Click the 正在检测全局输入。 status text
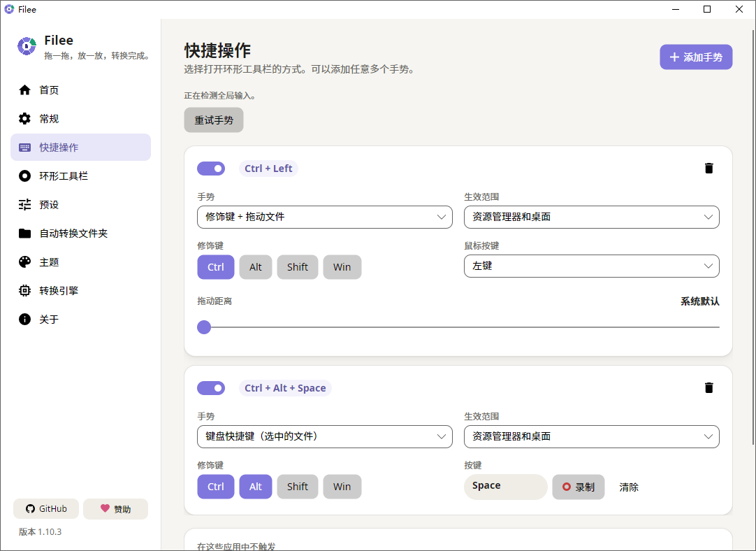Viewport: 756px width, 551px height. 220,96
